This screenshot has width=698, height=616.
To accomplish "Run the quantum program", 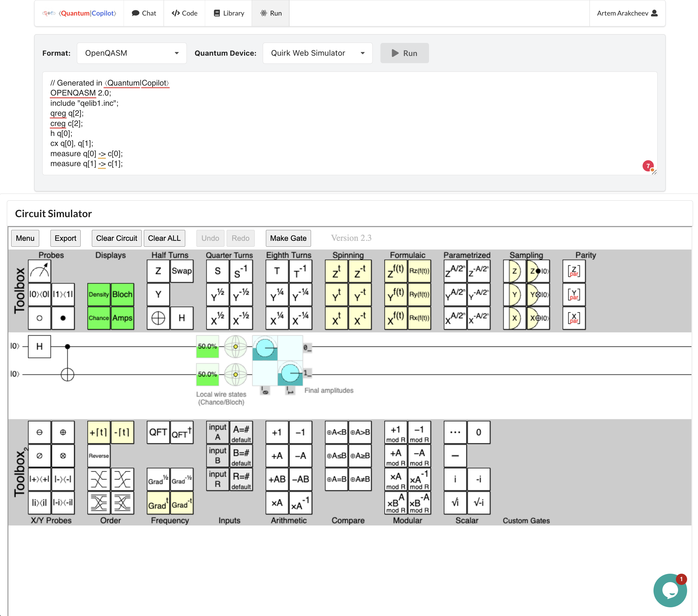I will pyautogui.click(x=405, y=53).
